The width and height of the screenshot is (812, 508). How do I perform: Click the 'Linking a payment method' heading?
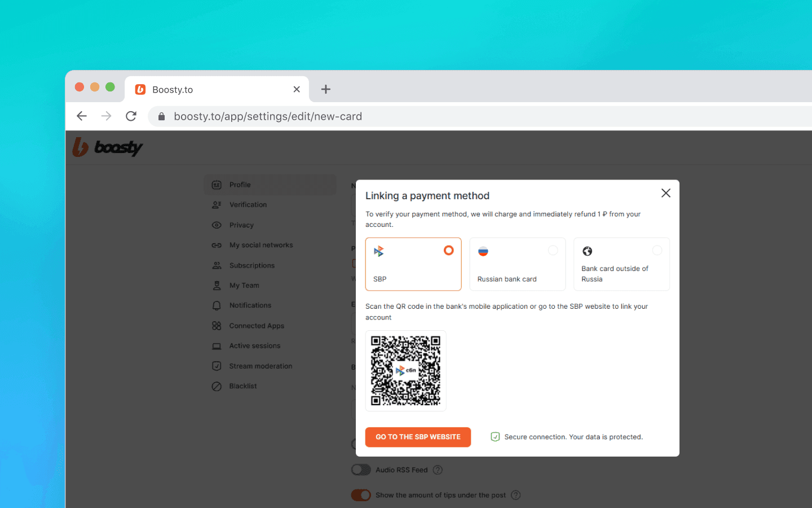pos(427,196)
